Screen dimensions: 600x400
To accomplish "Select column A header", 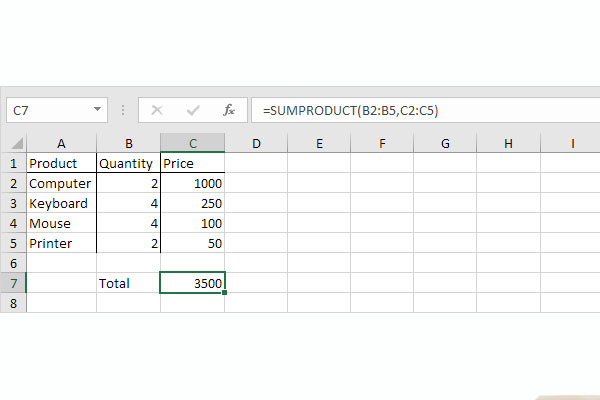I will pyautogui.click(x=61, y=144).
